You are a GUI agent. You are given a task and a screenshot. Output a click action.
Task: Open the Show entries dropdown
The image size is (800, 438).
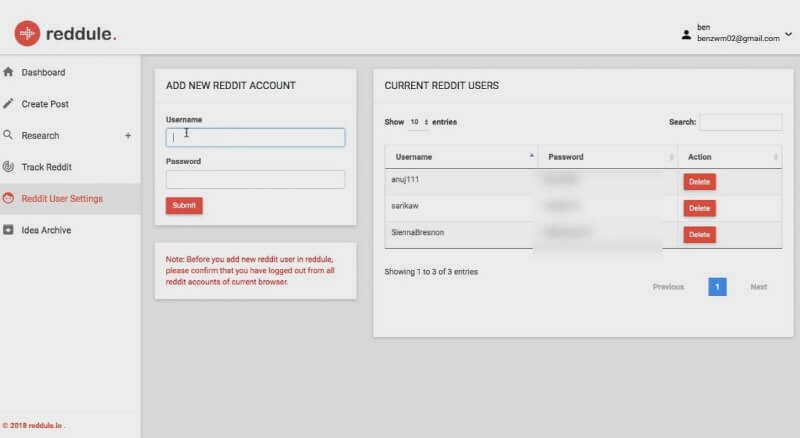click(x=419, y=122)
